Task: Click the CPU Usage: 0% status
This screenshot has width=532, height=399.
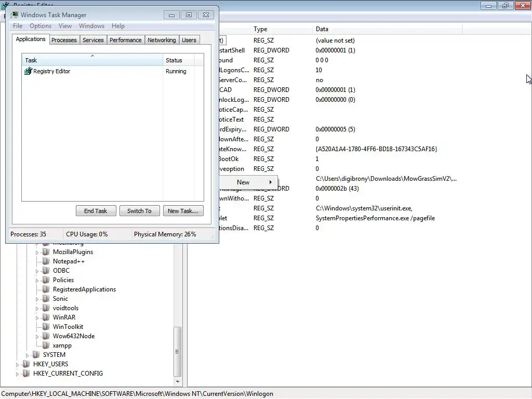Action: pos(87,234)
